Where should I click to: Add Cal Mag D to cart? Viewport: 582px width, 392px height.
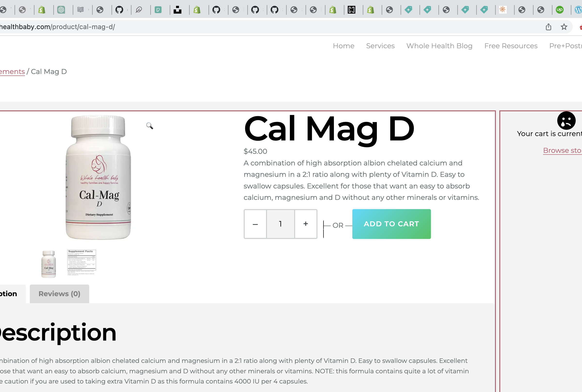(x=391, y=224)
